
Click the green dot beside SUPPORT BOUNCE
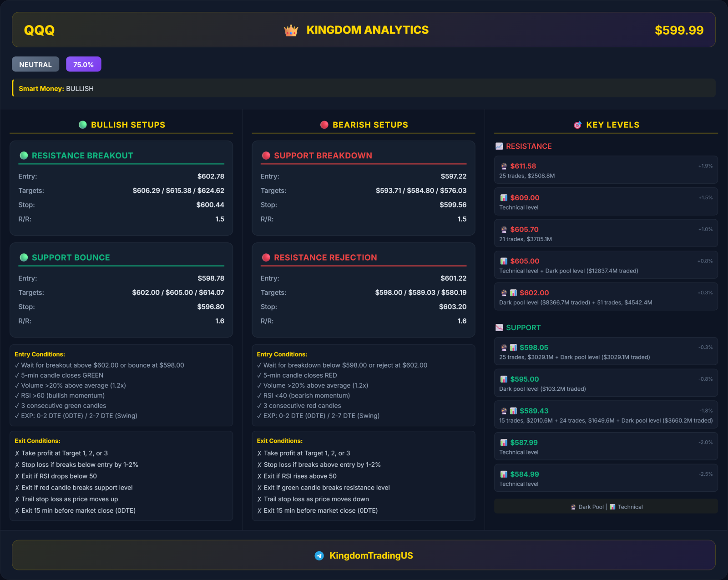pos(24,257)
